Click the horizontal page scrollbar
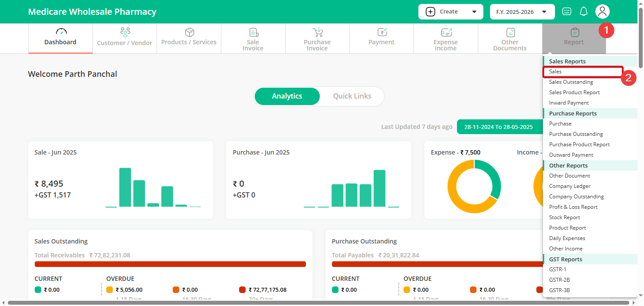This screenshot has height=306, width=644. [x=319, y=303]
